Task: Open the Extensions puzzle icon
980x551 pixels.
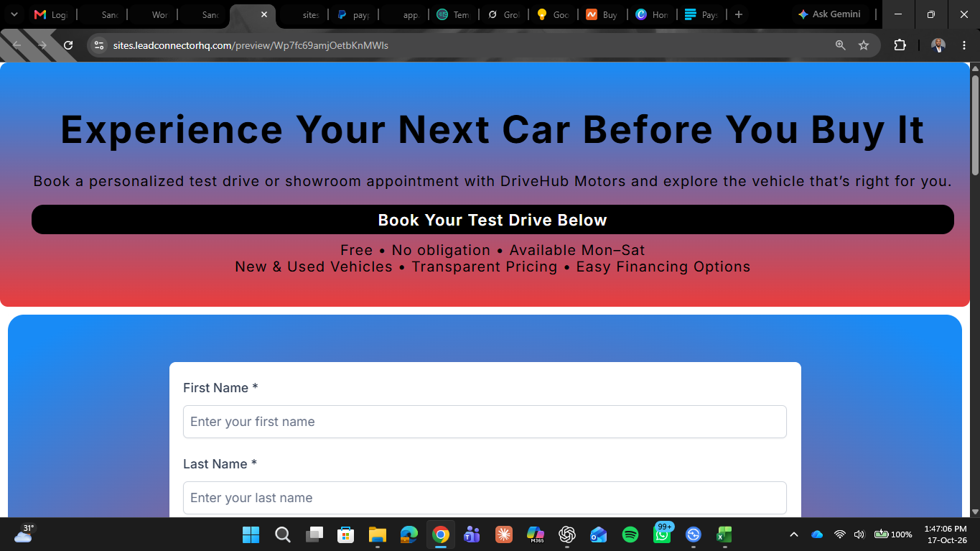Action: point(900,45)
